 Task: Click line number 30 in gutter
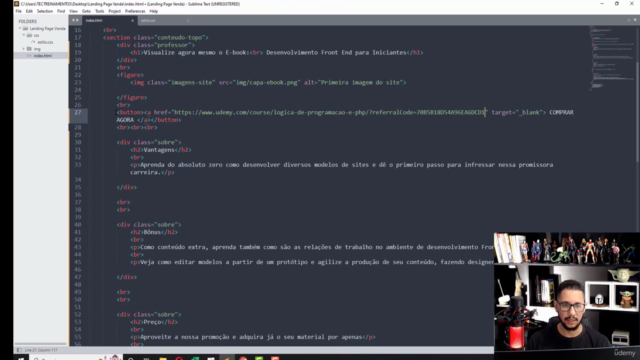(78, 142)
